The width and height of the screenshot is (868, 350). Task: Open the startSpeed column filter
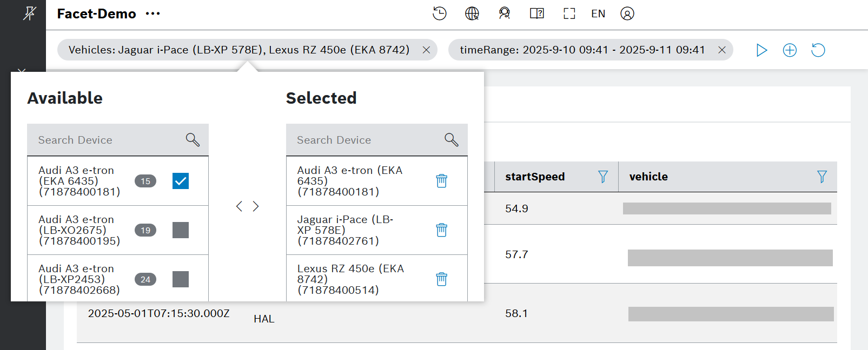coord(603,177)
